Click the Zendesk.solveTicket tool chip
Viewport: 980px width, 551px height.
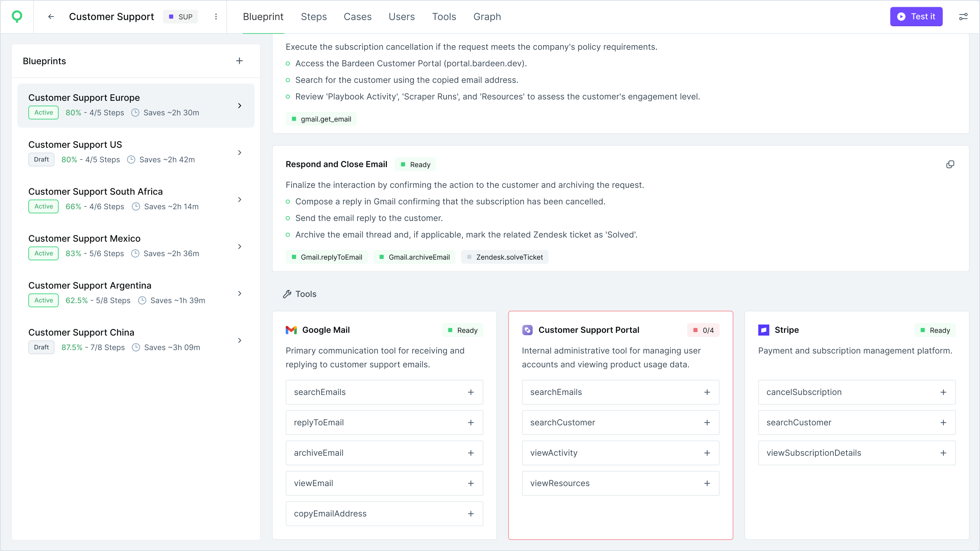point(504,257)
